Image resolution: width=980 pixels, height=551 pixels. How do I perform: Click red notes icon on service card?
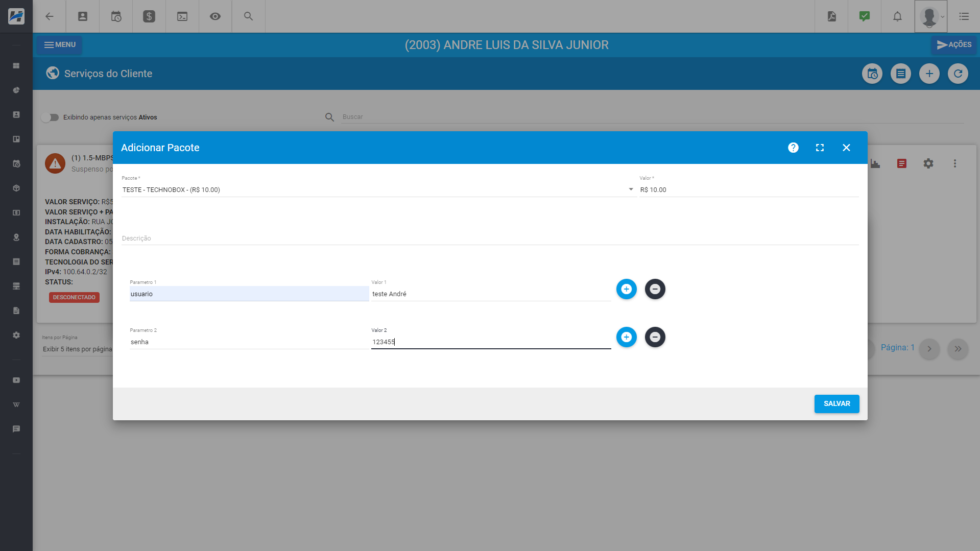[902, 163]
